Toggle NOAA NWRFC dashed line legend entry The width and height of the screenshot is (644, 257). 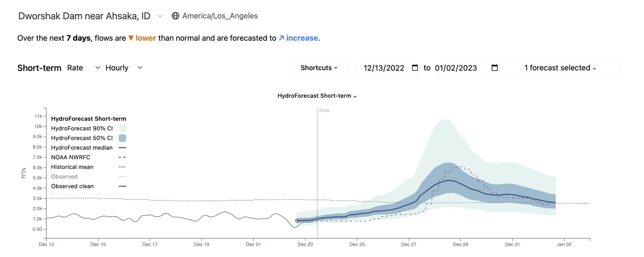89,157
